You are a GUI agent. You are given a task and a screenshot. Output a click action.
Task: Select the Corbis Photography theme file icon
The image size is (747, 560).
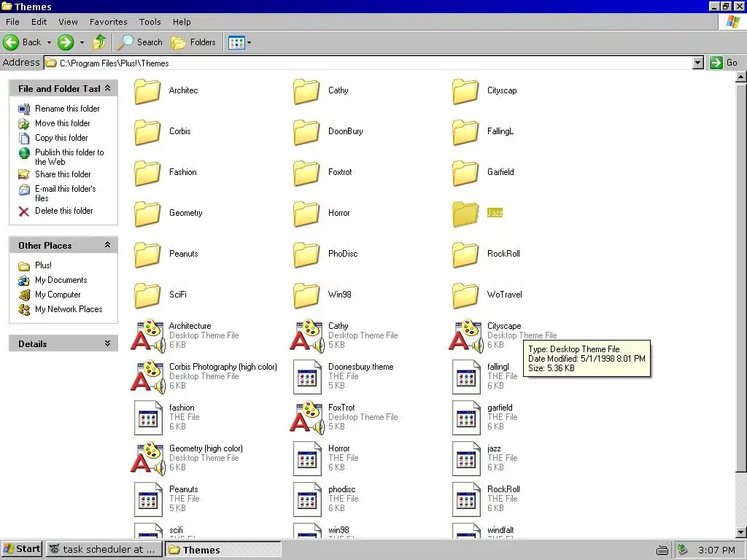pyautogui.click(x=148, y=377)
